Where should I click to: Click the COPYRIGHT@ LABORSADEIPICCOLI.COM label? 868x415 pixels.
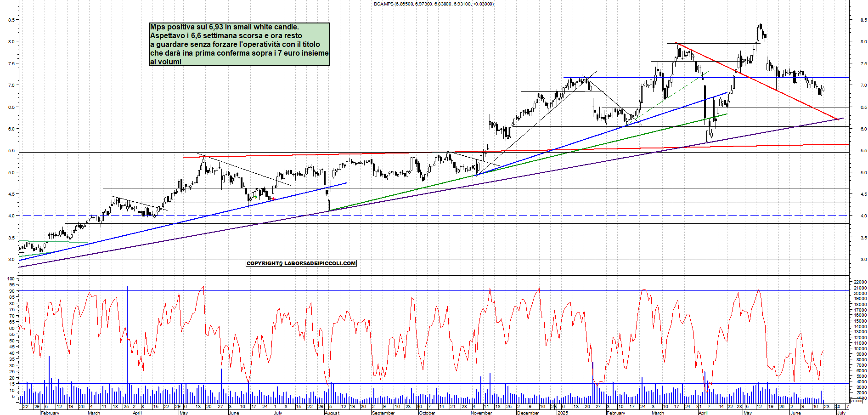click(x=301, y=263)
